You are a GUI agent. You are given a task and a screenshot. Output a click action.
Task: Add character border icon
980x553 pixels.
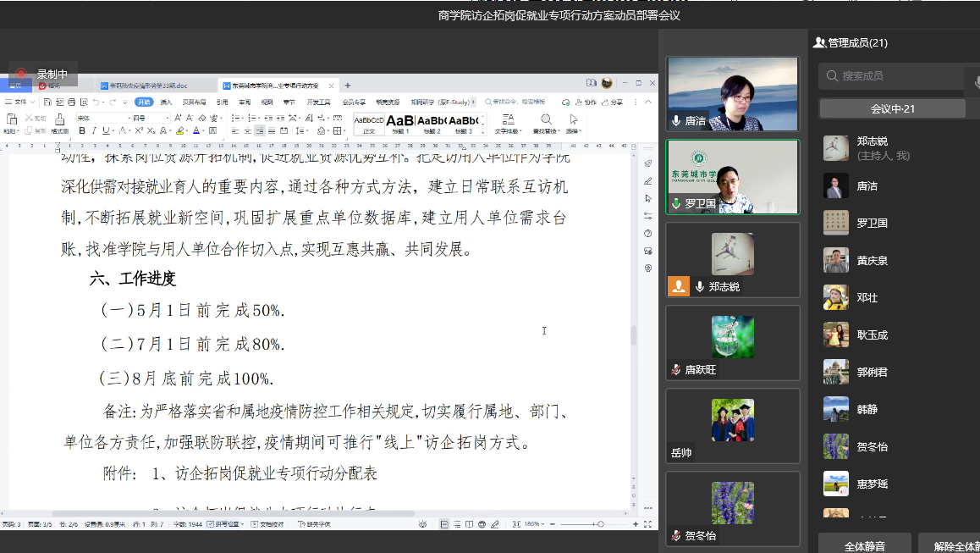(212, 130)
